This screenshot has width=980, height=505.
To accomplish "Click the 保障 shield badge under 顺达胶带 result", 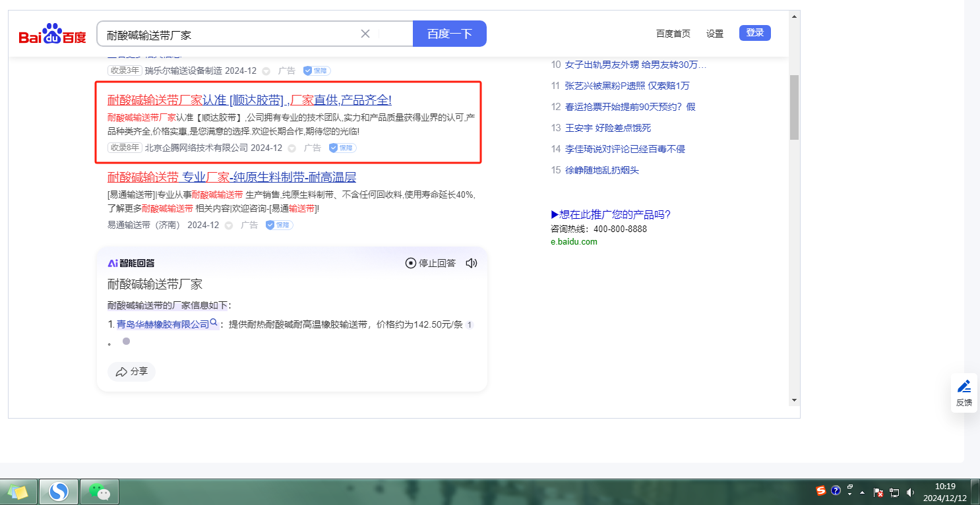I will point(342,148).
